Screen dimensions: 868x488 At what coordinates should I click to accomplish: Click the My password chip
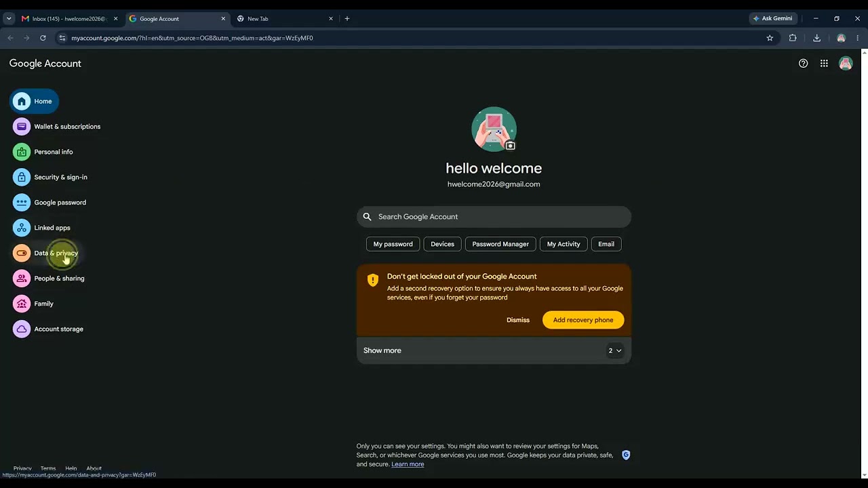coord(393,244)
